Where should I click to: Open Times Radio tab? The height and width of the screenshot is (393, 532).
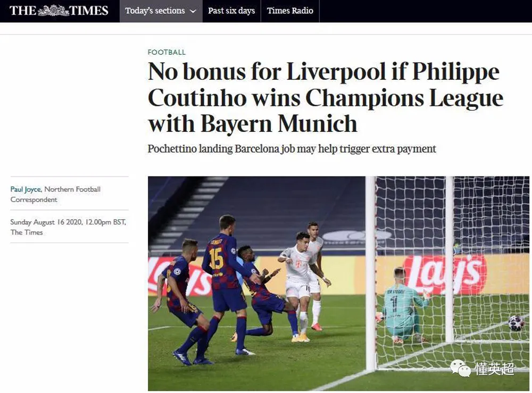point(290,11)
